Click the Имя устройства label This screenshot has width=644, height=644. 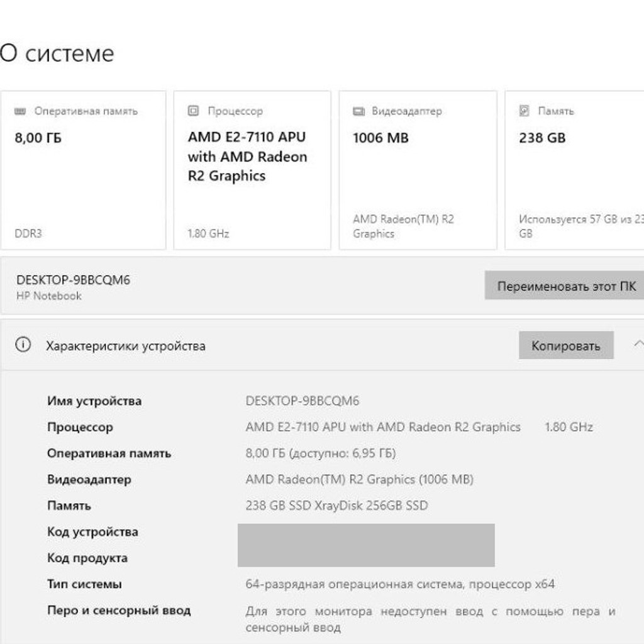[x=94, y=401]
